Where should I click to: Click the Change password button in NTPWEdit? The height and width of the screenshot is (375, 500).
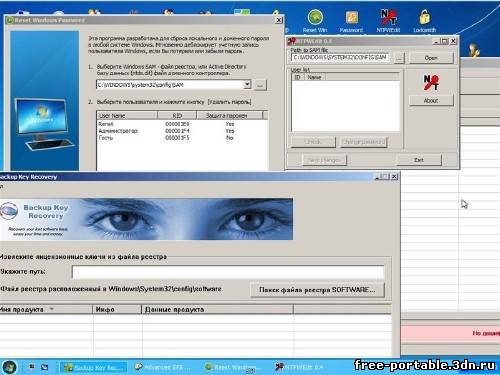coord(363,142)
